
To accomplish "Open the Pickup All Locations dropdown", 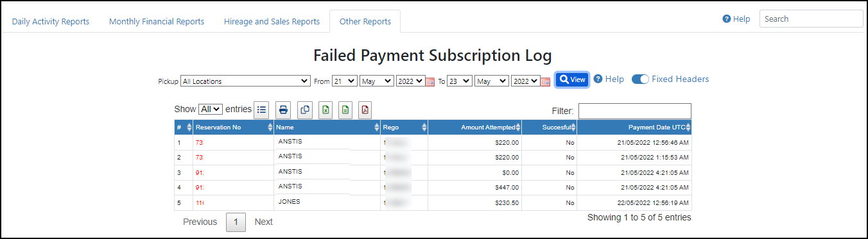I will coord(245,81).
